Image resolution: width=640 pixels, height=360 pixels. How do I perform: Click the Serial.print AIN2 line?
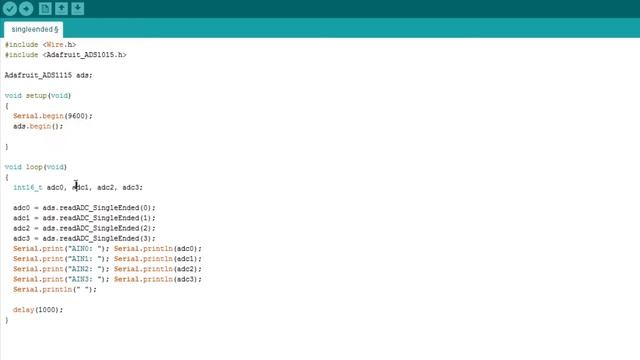click(x=107, y=269)
